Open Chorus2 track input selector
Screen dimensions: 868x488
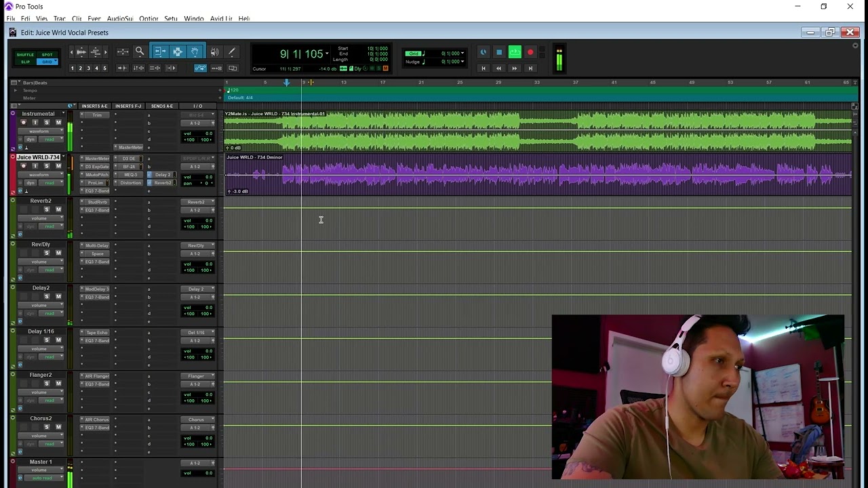196,420
